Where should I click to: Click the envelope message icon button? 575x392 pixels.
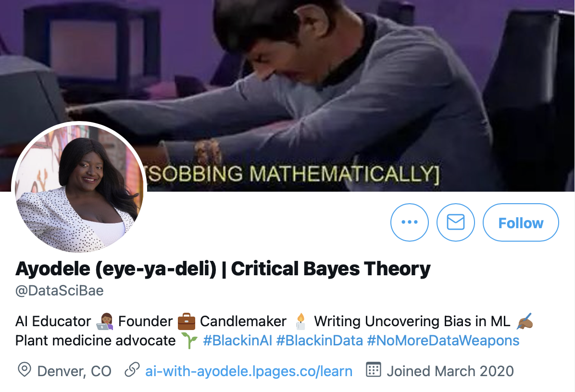(455, 222)
